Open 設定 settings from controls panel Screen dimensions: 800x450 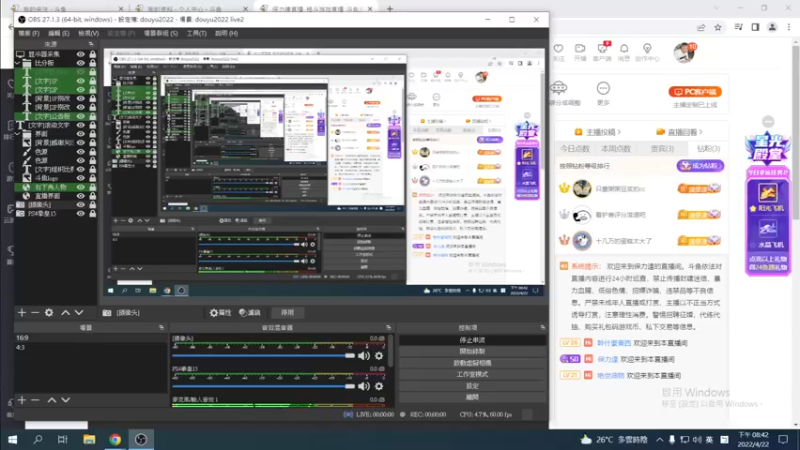[x=472, y=386]
